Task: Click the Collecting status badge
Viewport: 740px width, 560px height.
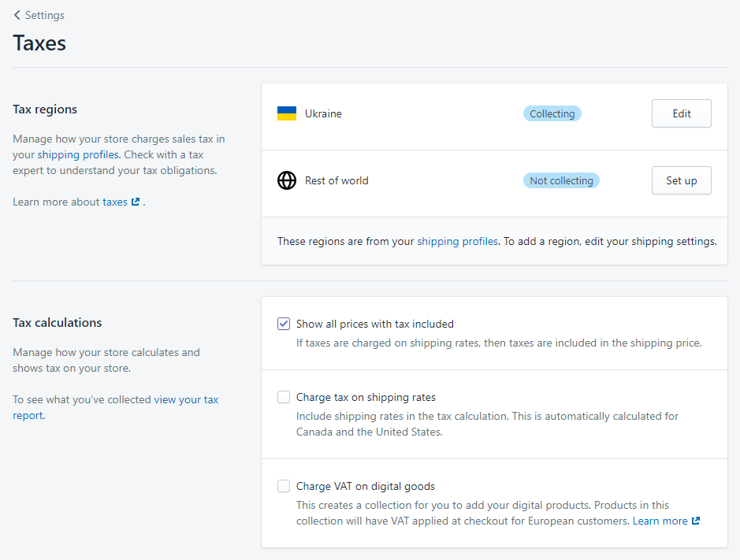Action: point(552,113)
